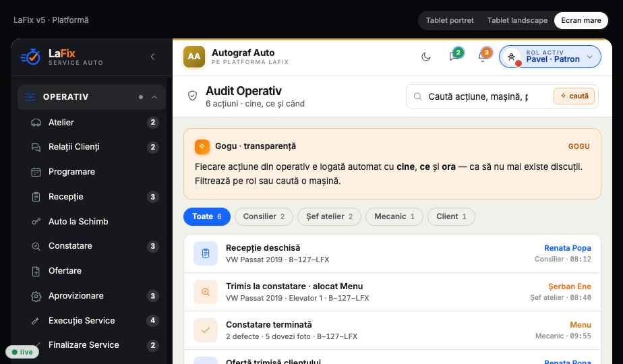Image resolution: width=623 pixels, height=364 pixels.
Task: Click the orange Gogu sparkle icon
Action: coord(202,146)
